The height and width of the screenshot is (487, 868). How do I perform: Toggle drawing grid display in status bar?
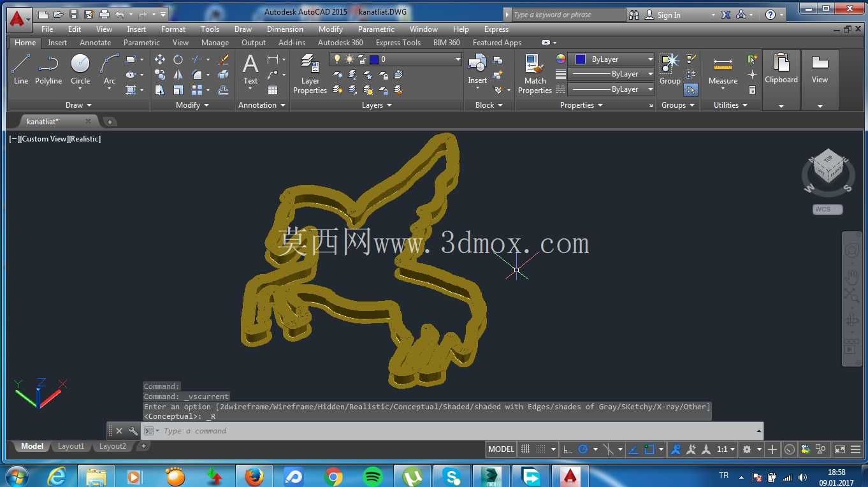click(x=526, y=449)
